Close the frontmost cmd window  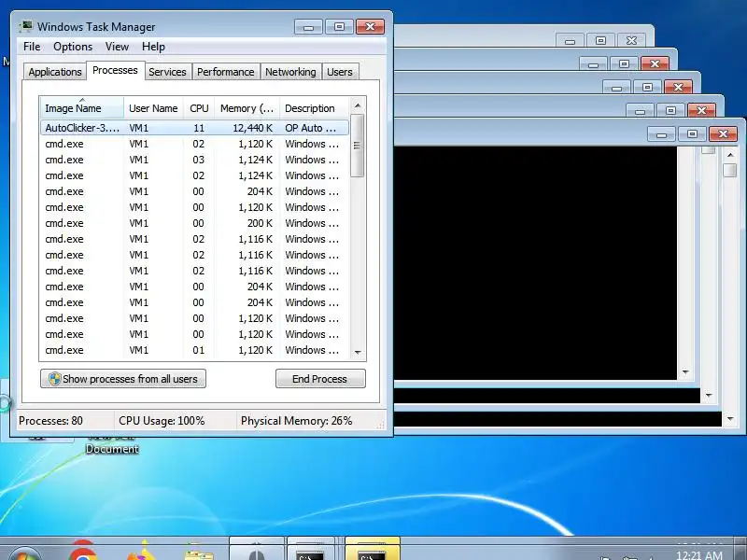(723, 133)
